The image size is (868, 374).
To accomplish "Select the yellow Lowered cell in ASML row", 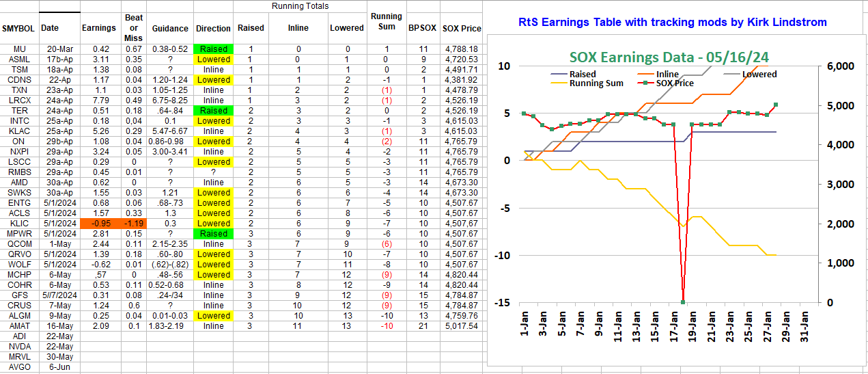I will [213, 59].
